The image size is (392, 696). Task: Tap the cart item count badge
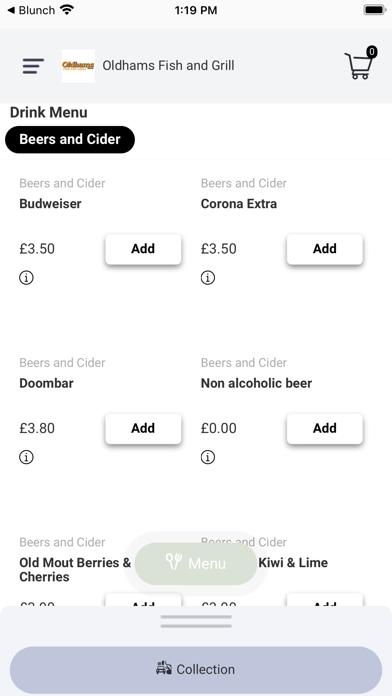point(372,52)
